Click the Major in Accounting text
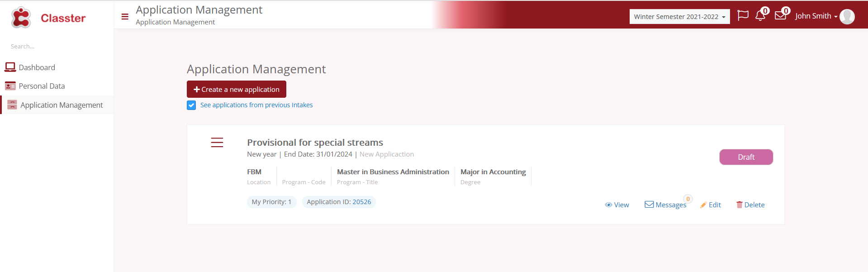This screenshot has height=272, width=868. click(x=493, y=172)
